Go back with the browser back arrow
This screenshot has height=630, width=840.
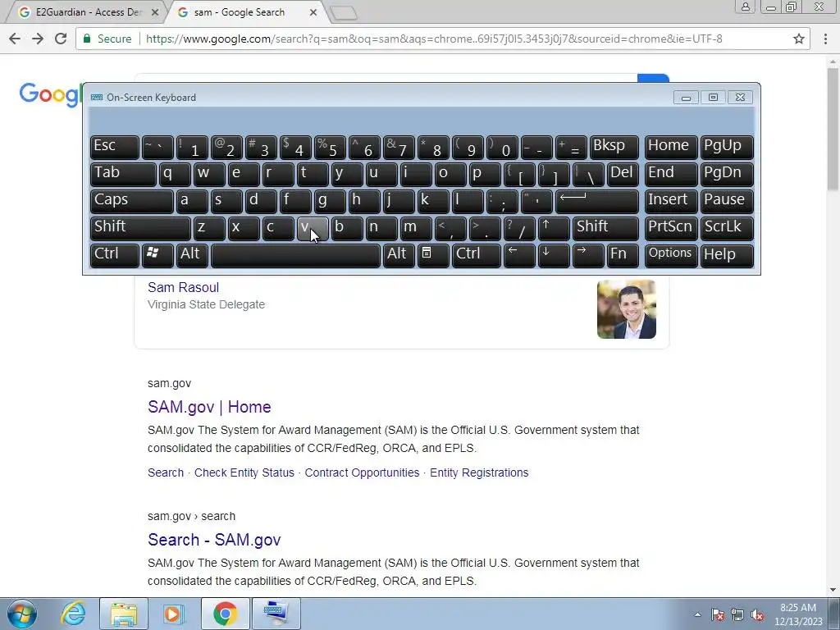[x=15, y=39]
